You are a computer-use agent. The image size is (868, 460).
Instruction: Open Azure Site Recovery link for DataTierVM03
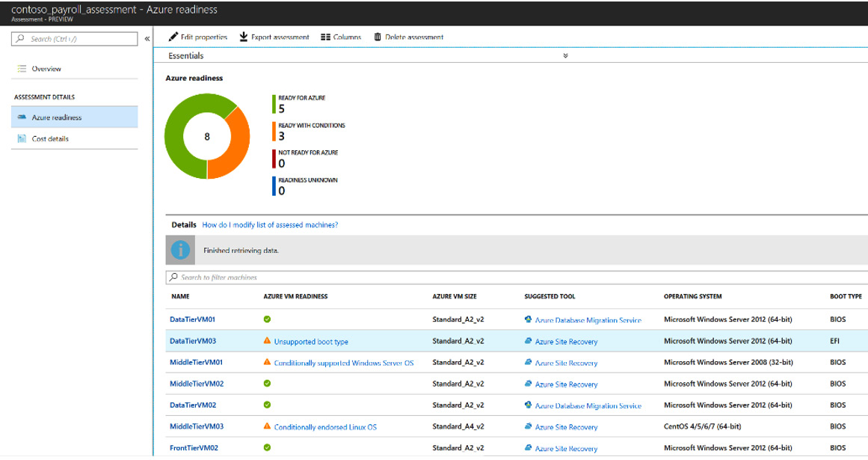(x=566, y=342)
